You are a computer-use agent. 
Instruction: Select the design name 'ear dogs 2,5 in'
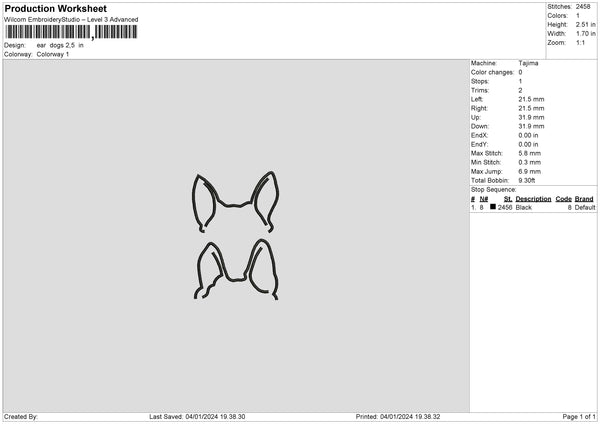click(x=60, y=45)
